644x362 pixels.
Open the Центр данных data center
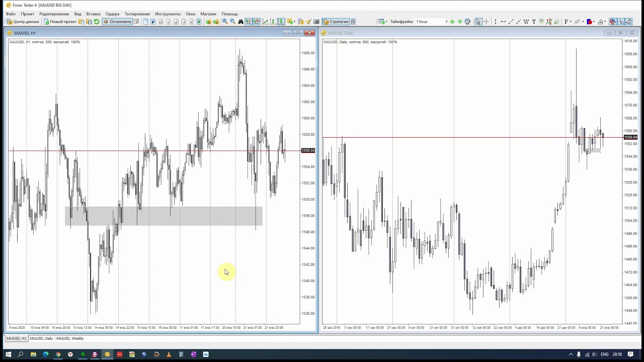pos(23,22)
